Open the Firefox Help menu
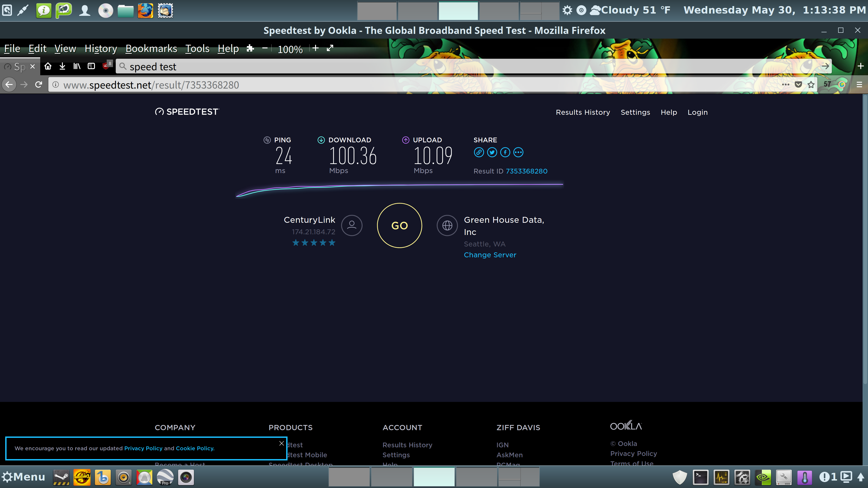 pyautogui.click(x=228, y=49)
